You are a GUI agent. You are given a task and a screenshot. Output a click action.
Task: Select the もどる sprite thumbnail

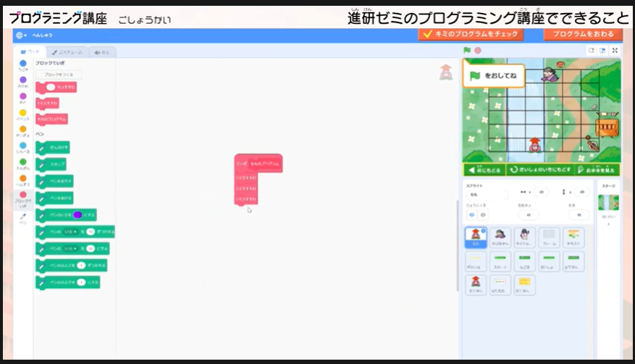coord(524,261)
